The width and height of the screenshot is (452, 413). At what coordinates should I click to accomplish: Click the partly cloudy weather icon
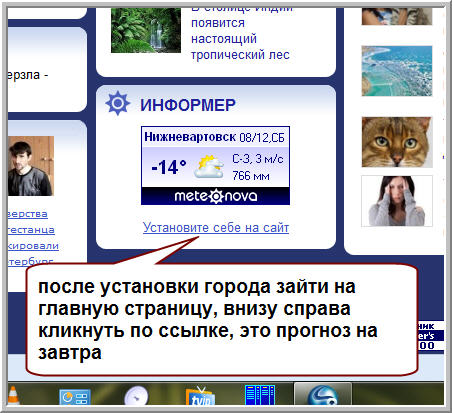[209, 166]
